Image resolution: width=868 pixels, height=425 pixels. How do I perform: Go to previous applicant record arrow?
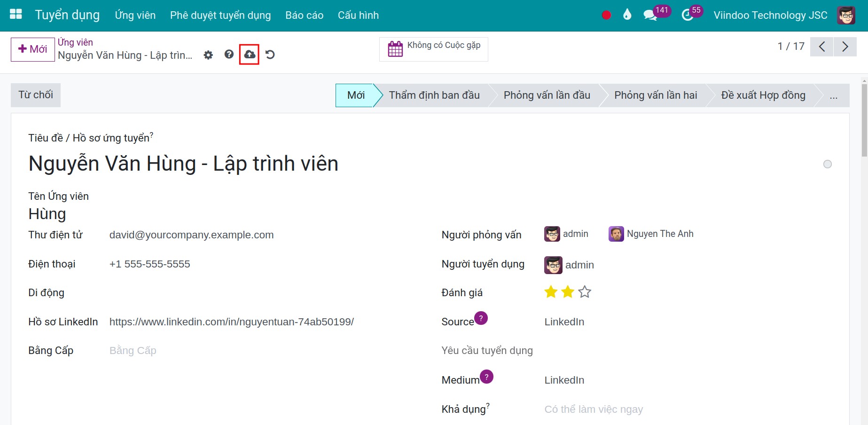pos(821,47)
